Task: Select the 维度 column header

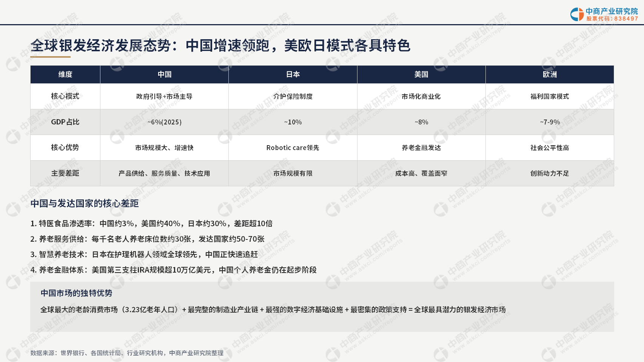Action: tap(65, 74)
